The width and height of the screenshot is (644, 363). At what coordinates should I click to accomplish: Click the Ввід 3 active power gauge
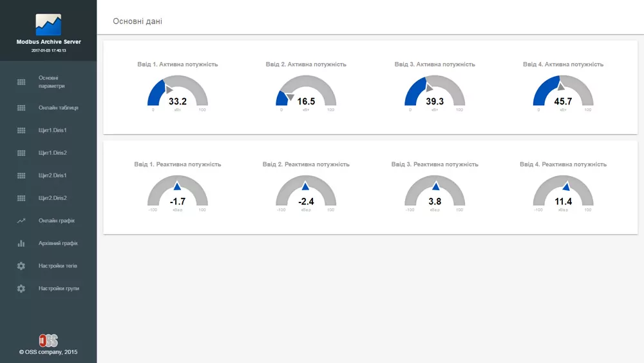pos(435,91)
